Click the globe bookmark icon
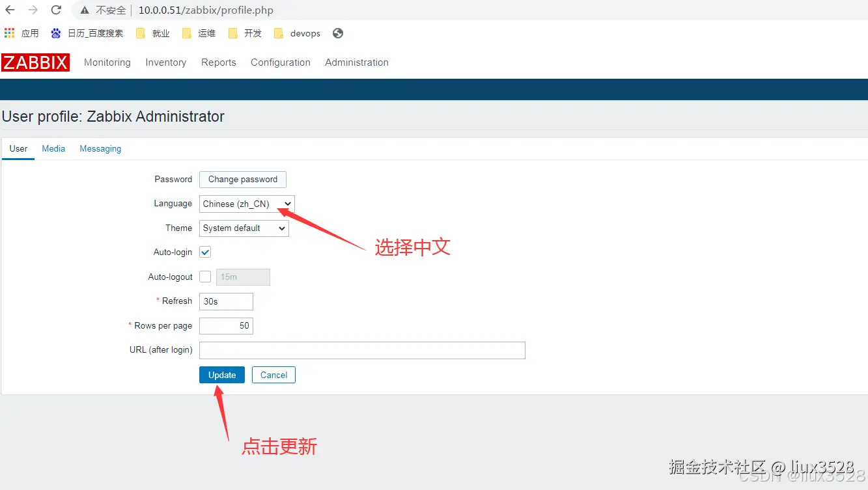The image size is (868, 490). click(337, 33)
